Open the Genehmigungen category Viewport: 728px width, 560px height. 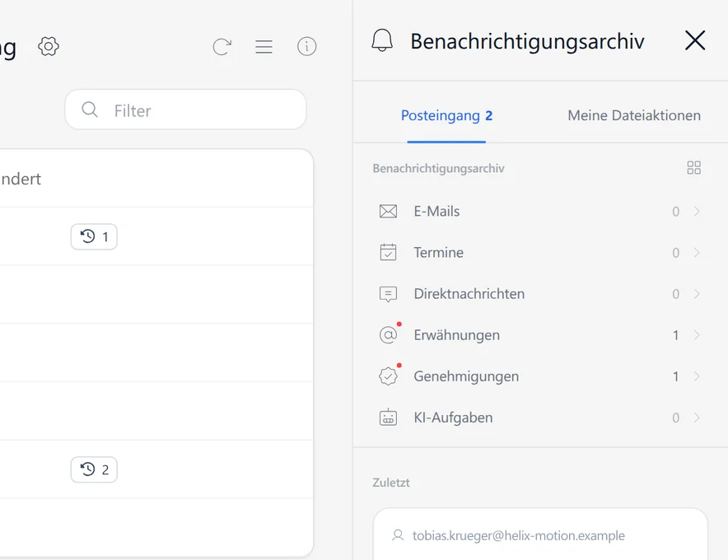[x=540, y=376]
